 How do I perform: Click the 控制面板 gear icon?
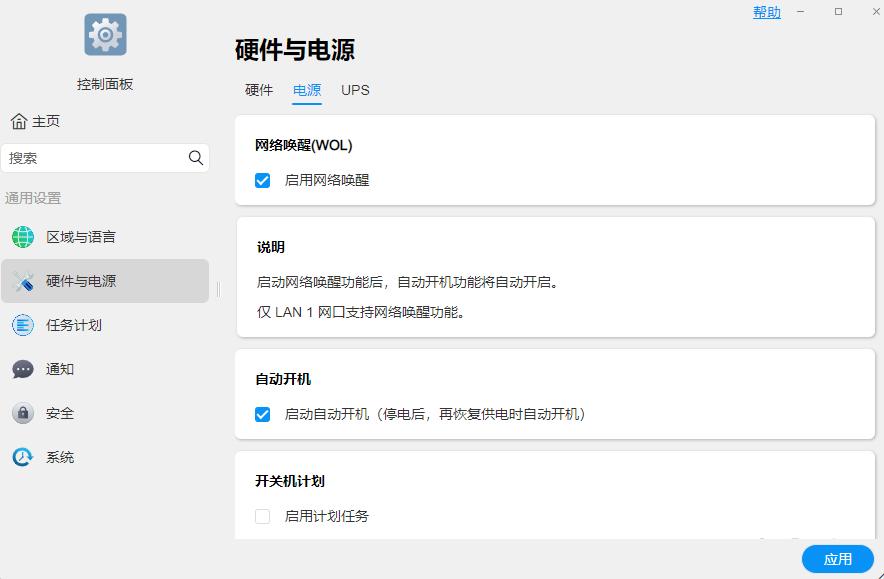point(105,34)
